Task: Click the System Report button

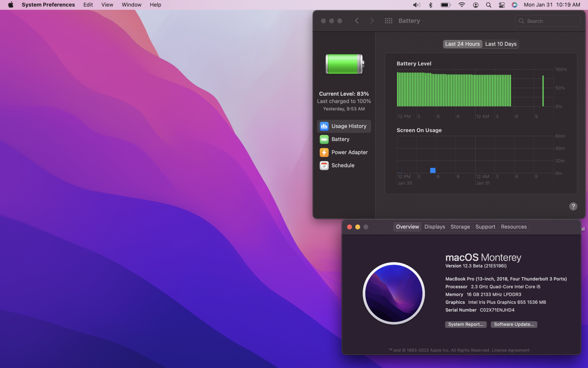Action: click(x=466, y=324)
